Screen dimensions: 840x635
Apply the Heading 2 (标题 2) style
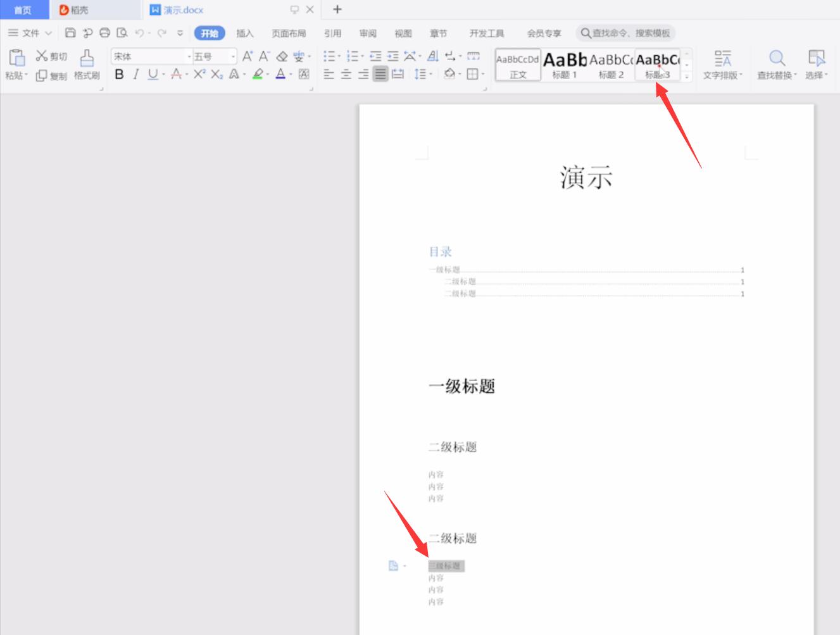pyautogui.click(x=611, y=65)
